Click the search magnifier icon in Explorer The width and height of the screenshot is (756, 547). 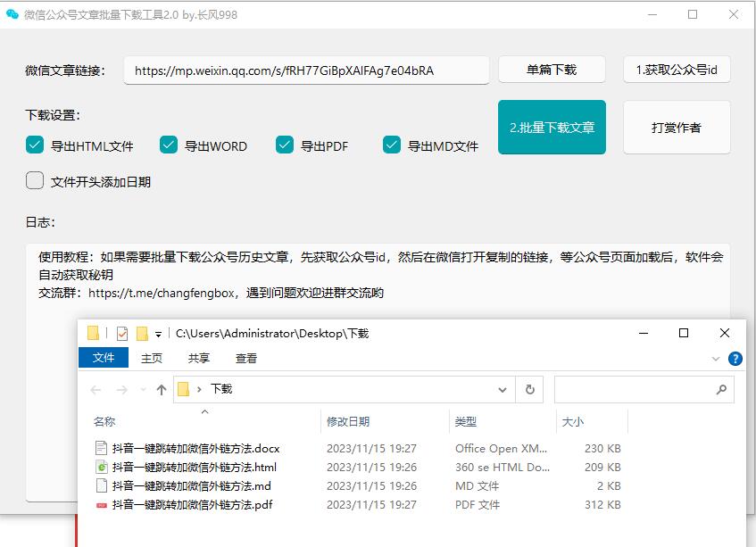[x=721, y=390]
